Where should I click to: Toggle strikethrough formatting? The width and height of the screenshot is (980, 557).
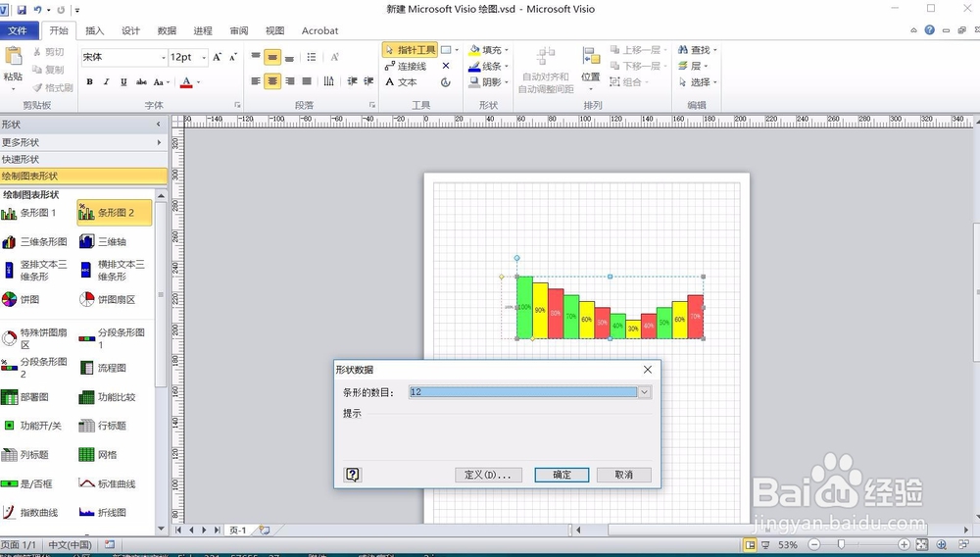tap(141, 82)
